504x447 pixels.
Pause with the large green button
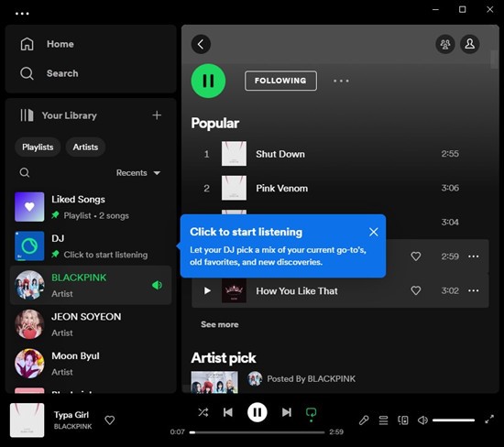208,81
